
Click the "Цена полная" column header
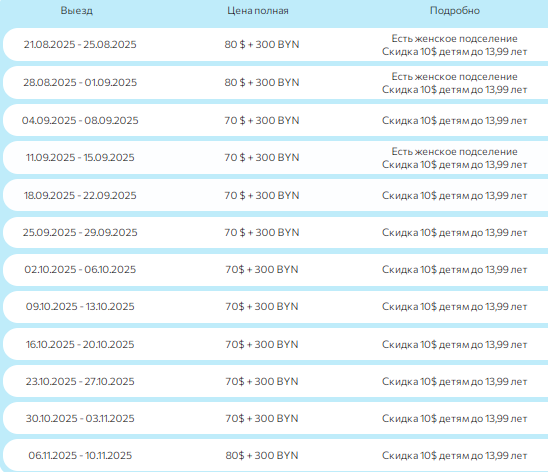(258, 11)
